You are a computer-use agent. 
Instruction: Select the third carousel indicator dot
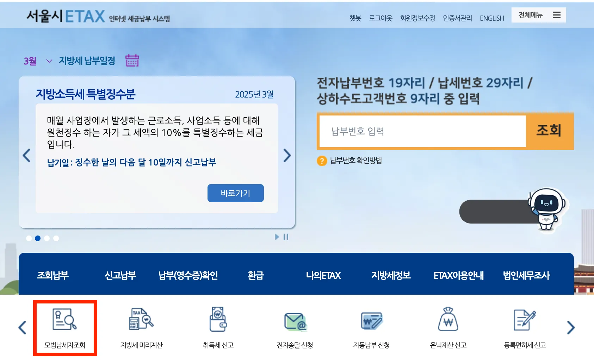(x=47, y=238)
